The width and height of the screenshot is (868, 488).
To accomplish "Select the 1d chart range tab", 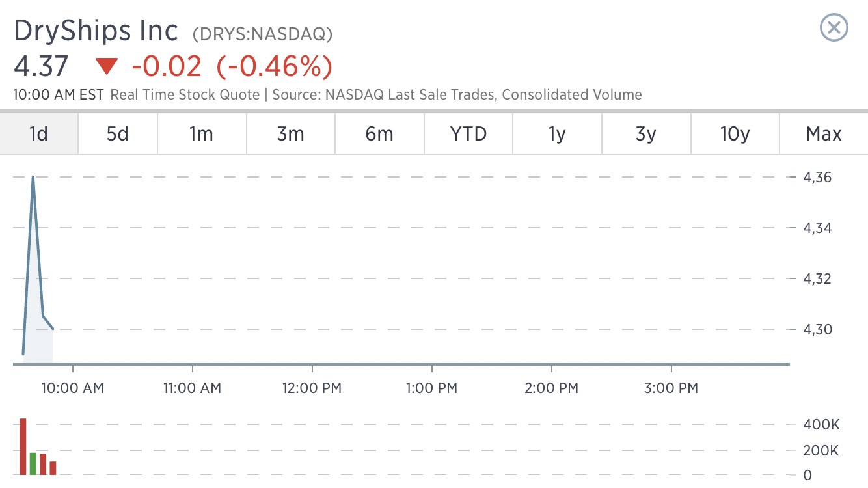I will (39, 134).
